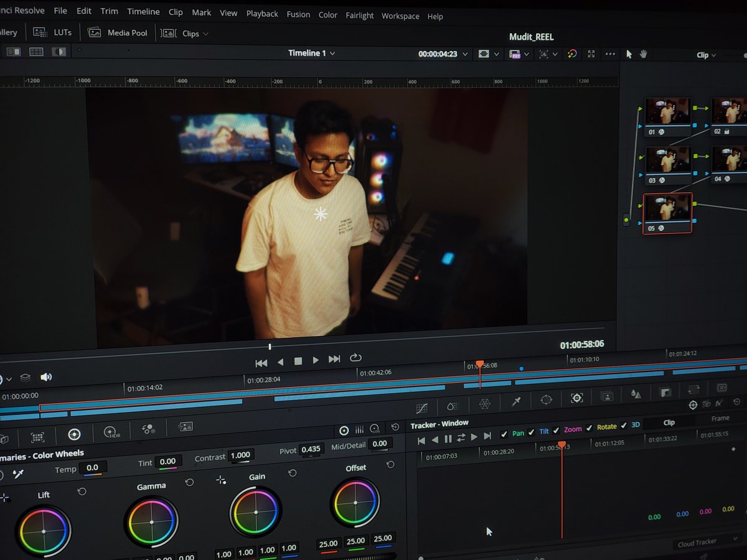Screen dimensions: 747x560
Task: Toggle the 3D tracking checkbox
Action: pos(624,426)
